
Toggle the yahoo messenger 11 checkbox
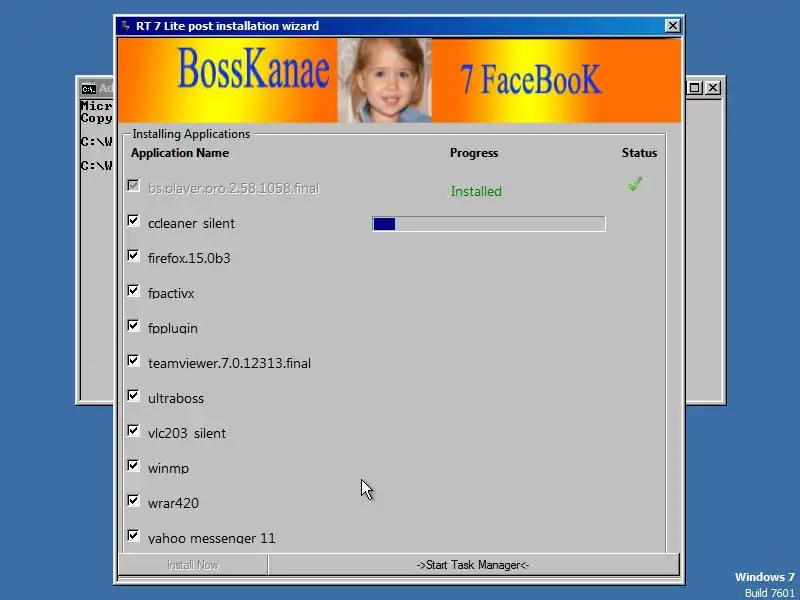[x=133, y=535]
